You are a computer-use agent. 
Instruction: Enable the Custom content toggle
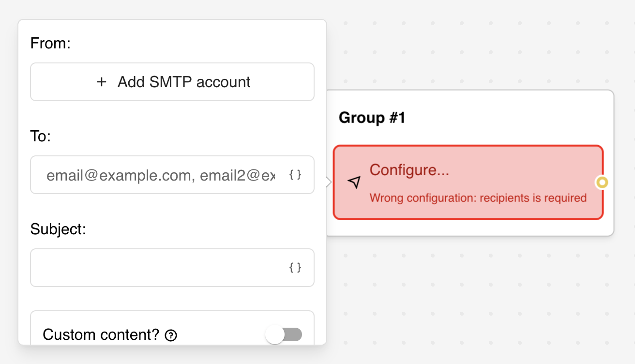[x=284, y=334]
